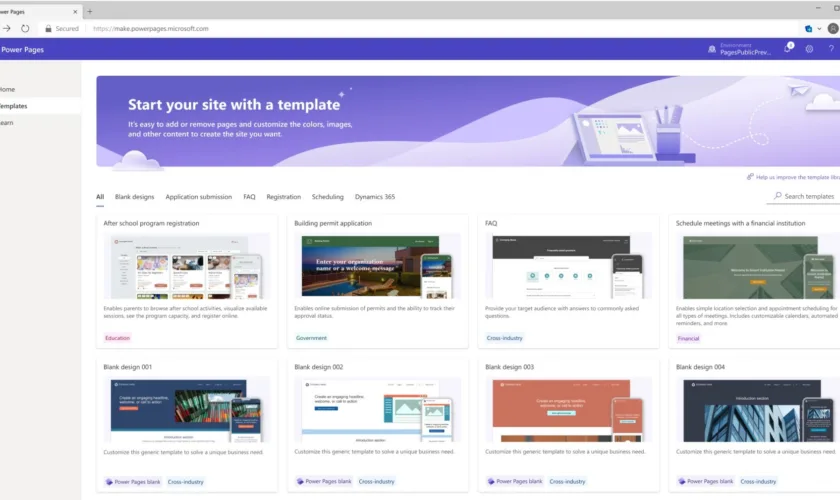The height and width of the screenshot is (500, 840).
Task: Click the Education tag
Action: (117, 338)
